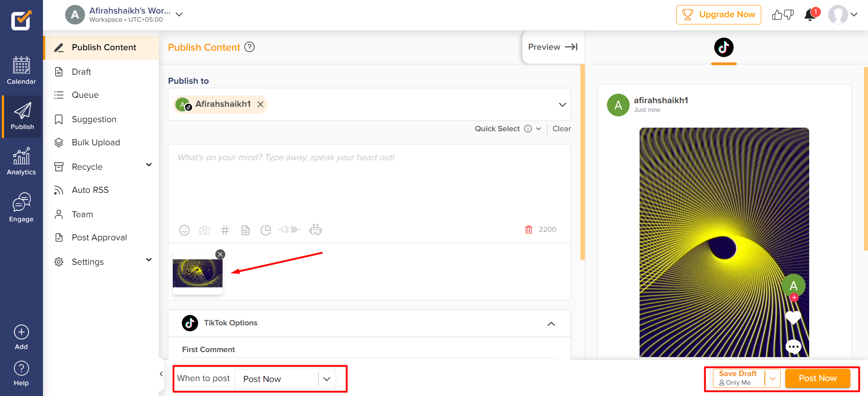The image size is (868, 396).
Task: Click the thumbs up/down feedback icon
Action: click(783, 15)
